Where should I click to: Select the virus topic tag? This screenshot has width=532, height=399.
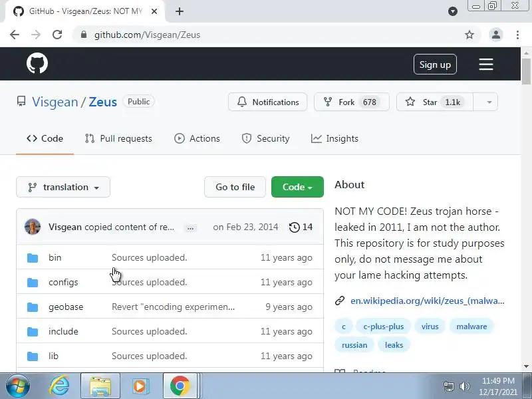point(430,327)
